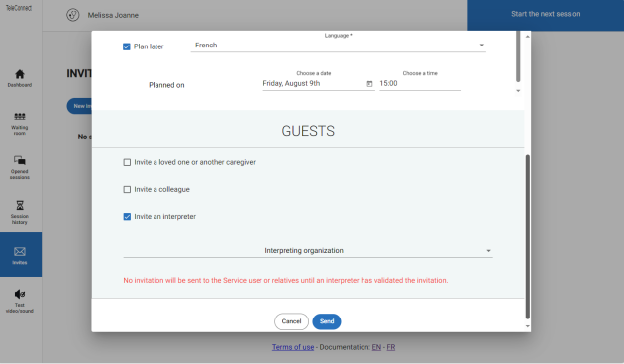The height and width of the screenshot is (364, 624).
Task: Open the FR documentation link
Action: (x=391, y=347)
